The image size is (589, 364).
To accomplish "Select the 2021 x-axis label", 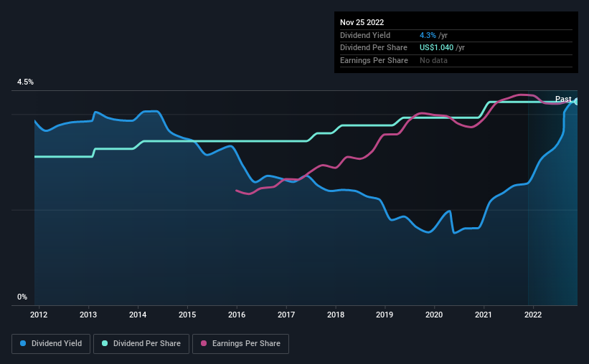I will coord(484,315).
